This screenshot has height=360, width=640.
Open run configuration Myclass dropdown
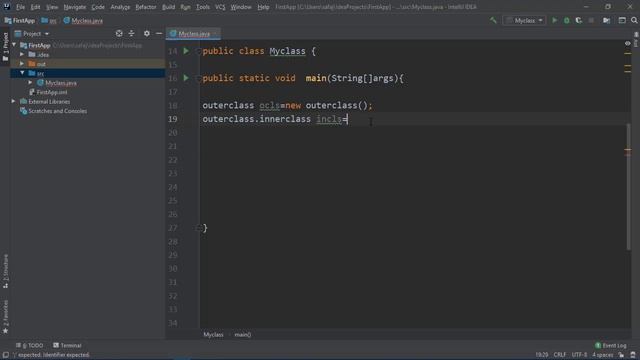coord(524,20)
